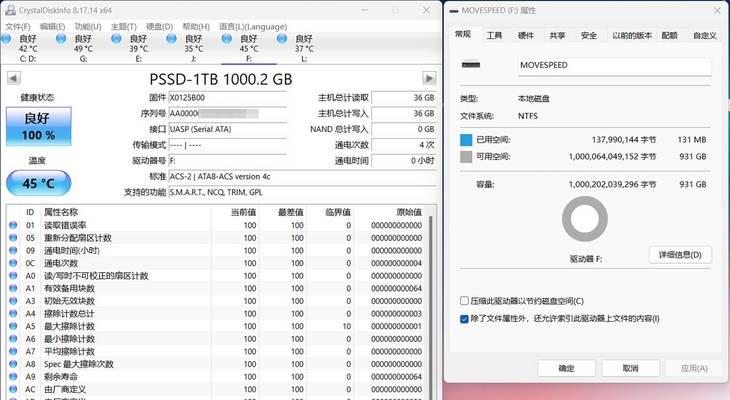Open the 硬盘(D) menu
This screenshot has width=730, height=400.
(159, 27)
